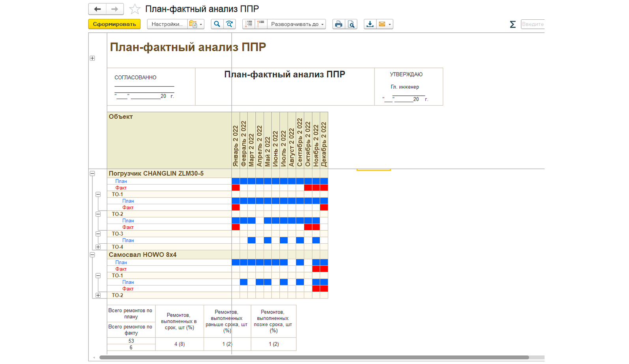The height and width of the screenshot is (364, 629).
Task: Open print preview icon
Action: (x=351, y=24)
